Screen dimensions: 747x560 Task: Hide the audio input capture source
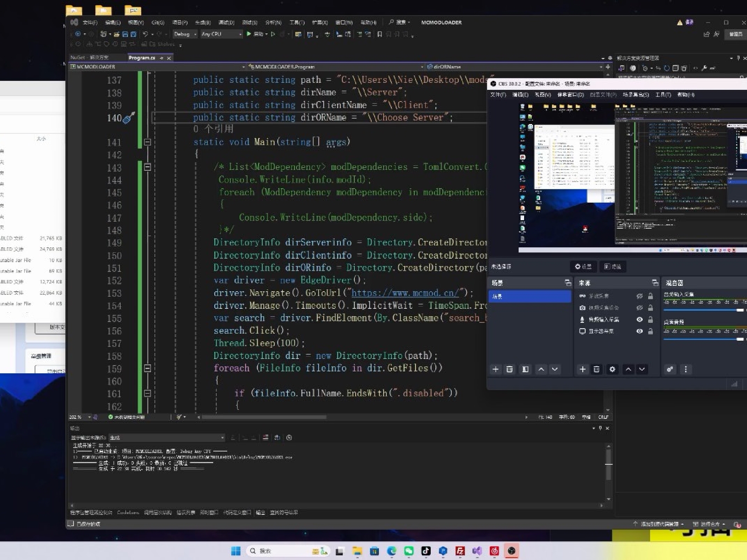[x=639, y=319]
